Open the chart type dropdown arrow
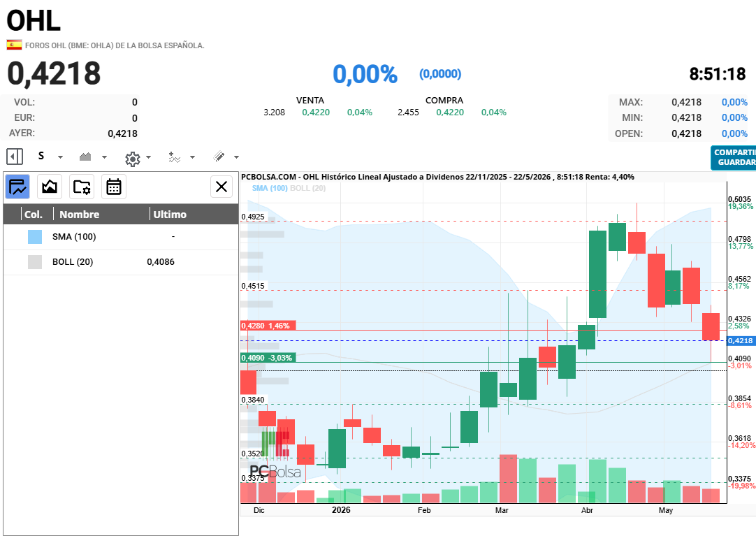This screenshot has height=536, width=756. pos(104,157)
